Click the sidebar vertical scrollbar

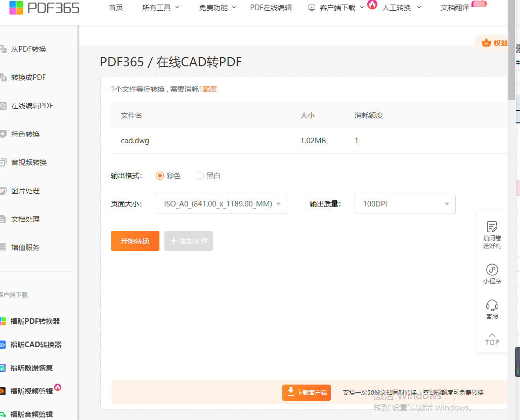click(78, 222)
